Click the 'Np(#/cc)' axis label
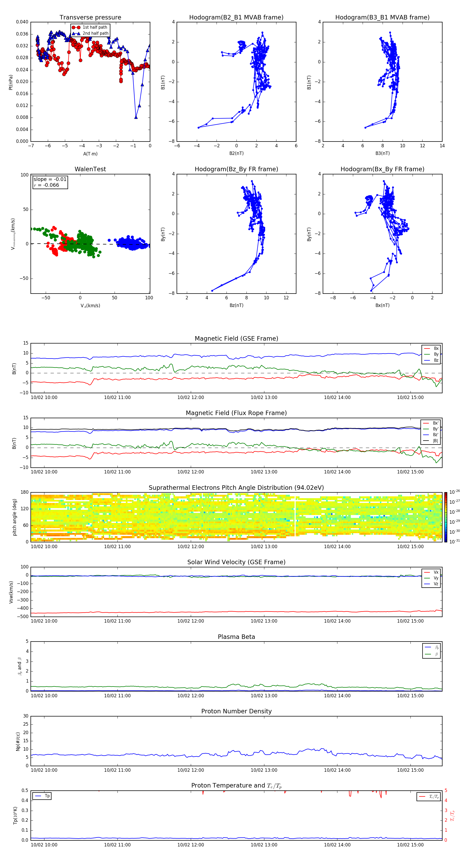This screenshot has width=473, height=868. (x=18, y=741)
